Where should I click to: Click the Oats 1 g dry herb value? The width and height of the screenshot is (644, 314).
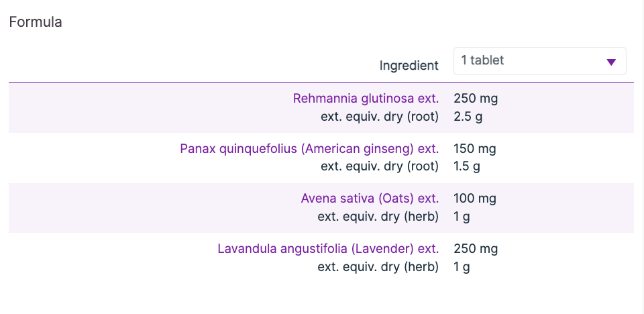pos(462,217)
